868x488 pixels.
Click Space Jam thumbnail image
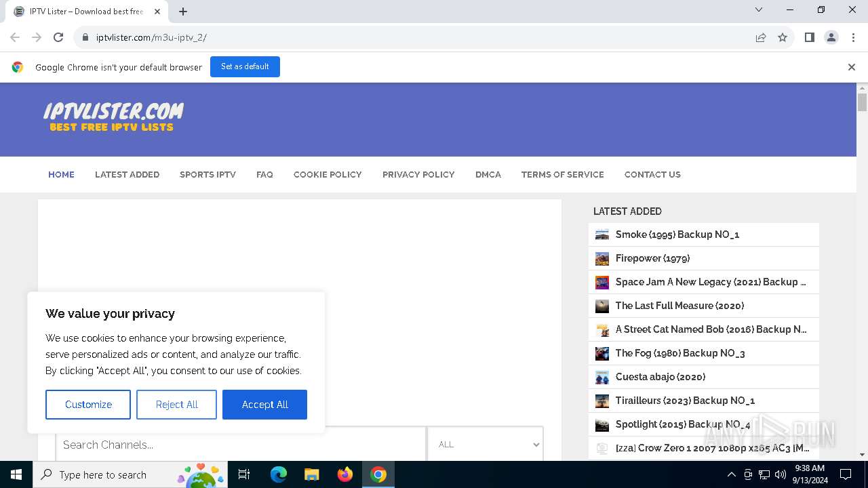(602, 282)
